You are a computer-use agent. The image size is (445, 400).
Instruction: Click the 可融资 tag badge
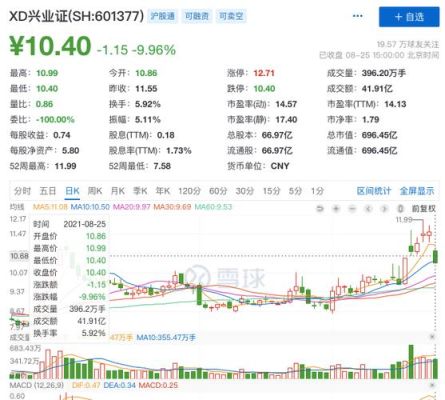(x=197, y=16)
